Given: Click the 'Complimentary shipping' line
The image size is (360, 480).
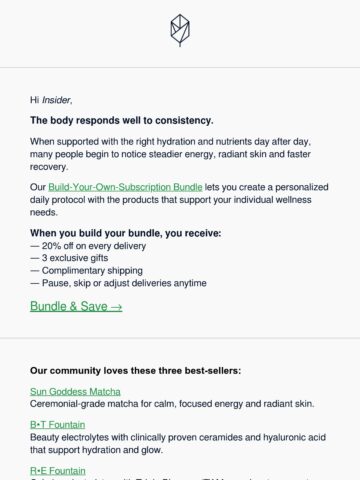Looking at the screenshot, I should 86,270.
